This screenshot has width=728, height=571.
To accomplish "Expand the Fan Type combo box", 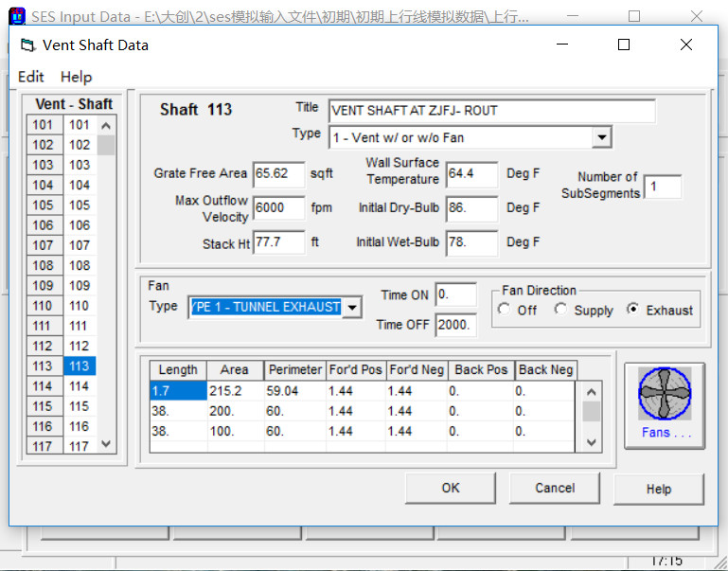I will click(351, 307).
